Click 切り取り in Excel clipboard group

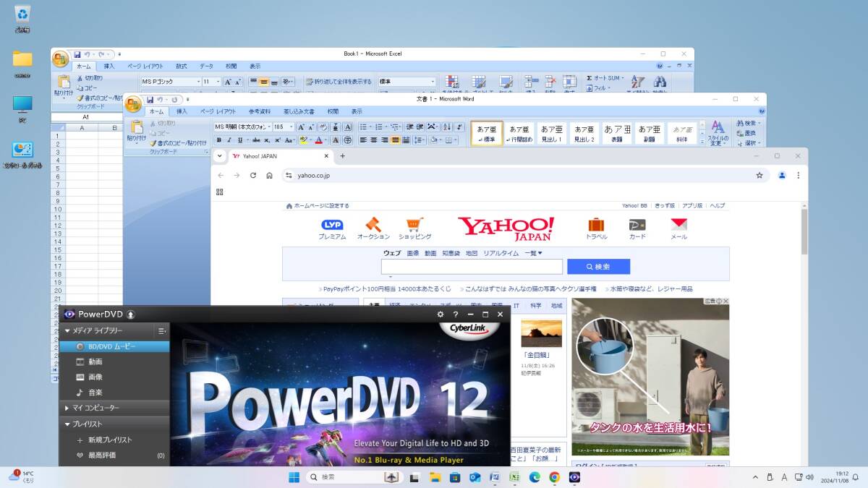pyautogui.click(x=90, y=77)
